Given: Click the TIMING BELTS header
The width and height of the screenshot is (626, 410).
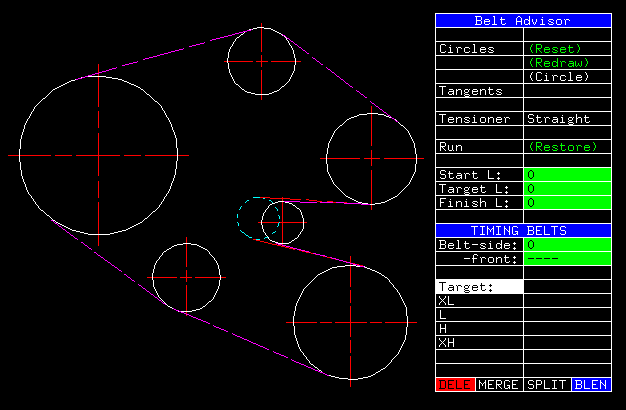Looking at the screenshot, I should click(523, 231).
